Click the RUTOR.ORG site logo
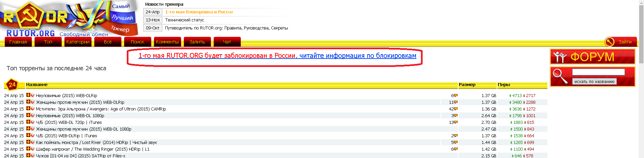The image size is (644, 158). pyautogui.click(x=69, y=18)
